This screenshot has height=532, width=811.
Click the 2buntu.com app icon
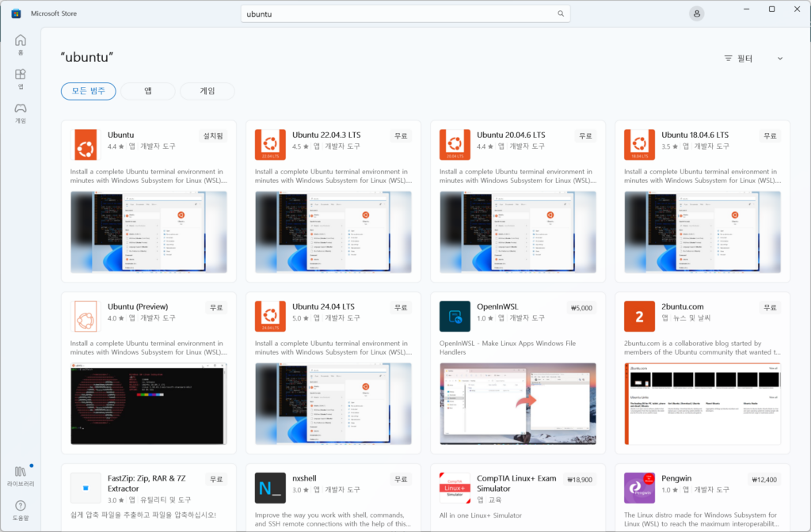pos(639,316)
